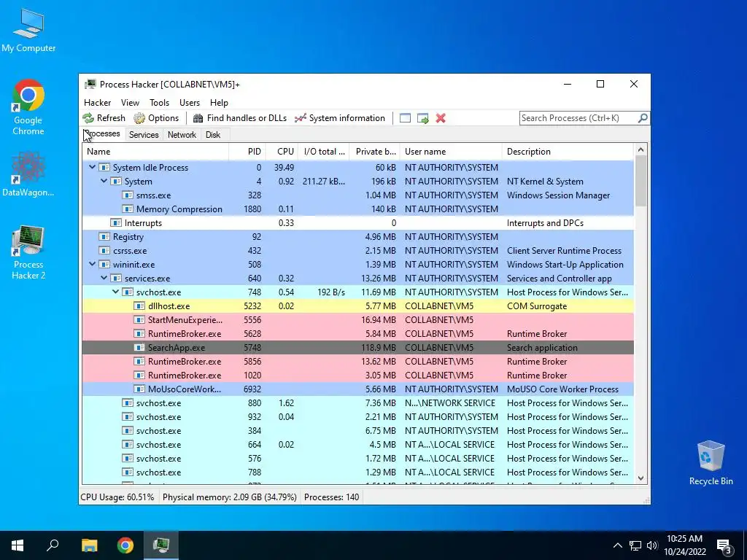The width and height of the screenshot is (747, 560).
Task: Open the Tools menu
Action: pos(159,103)
